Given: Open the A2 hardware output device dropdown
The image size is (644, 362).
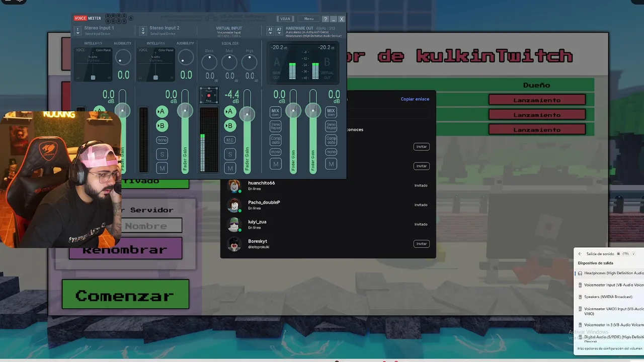Looking at the screenshot, I should (279, 31).
